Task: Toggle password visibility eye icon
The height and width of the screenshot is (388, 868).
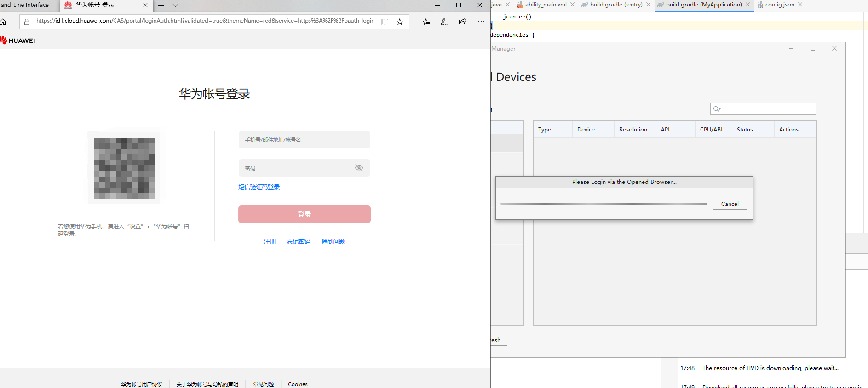Action: 359,168
